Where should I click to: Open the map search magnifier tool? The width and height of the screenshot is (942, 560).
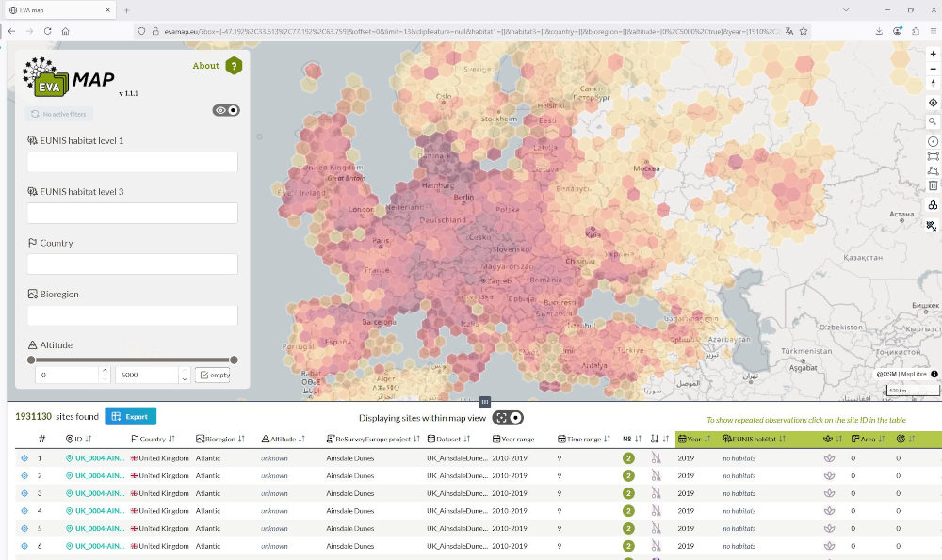933,121
